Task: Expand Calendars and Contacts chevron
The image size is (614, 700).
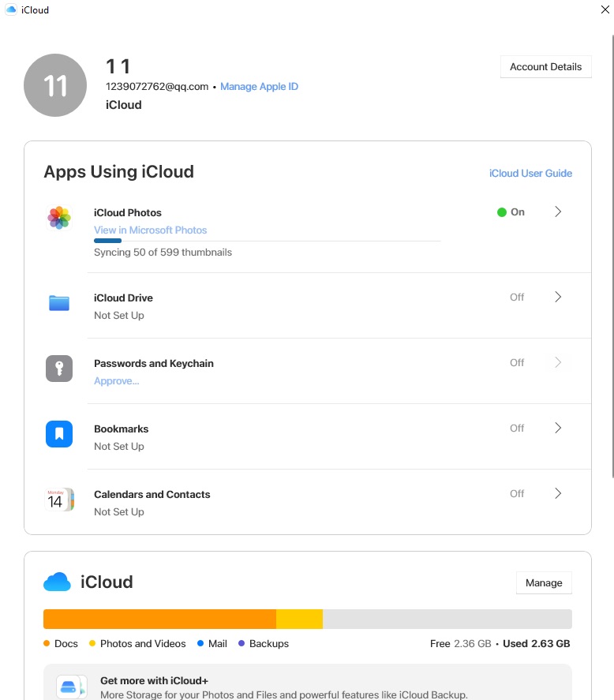Action: [558, 494]
